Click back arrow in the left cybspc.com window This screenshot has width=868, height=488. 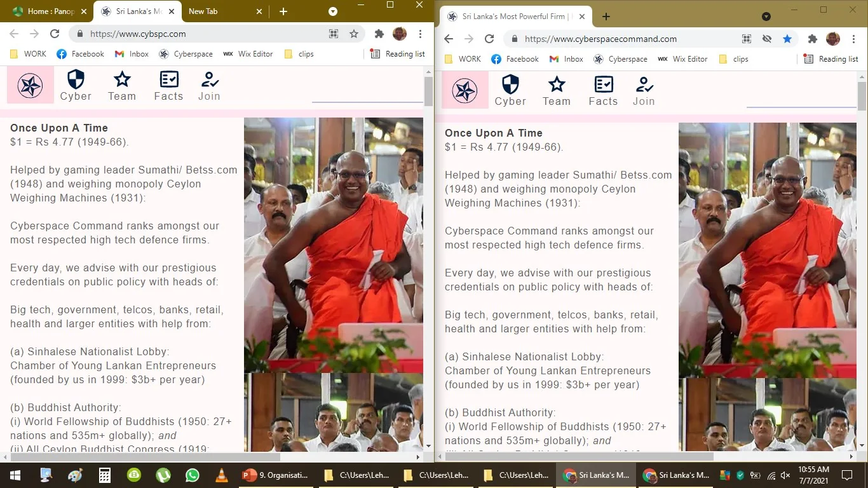coord(14,34)
